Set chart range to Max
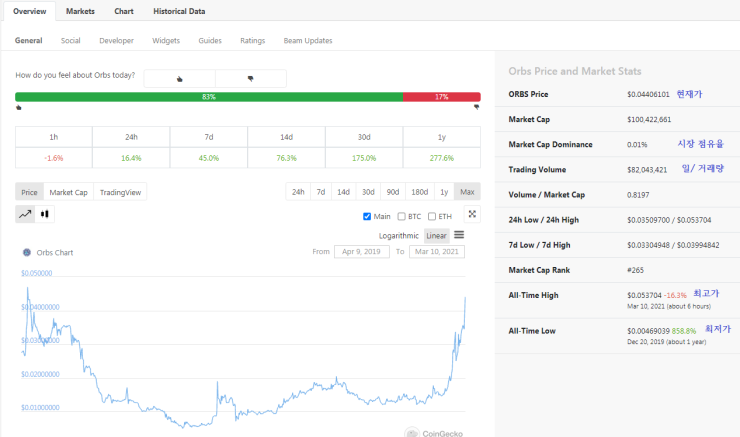Screen dimensions: 740x437 pos(467,192)
